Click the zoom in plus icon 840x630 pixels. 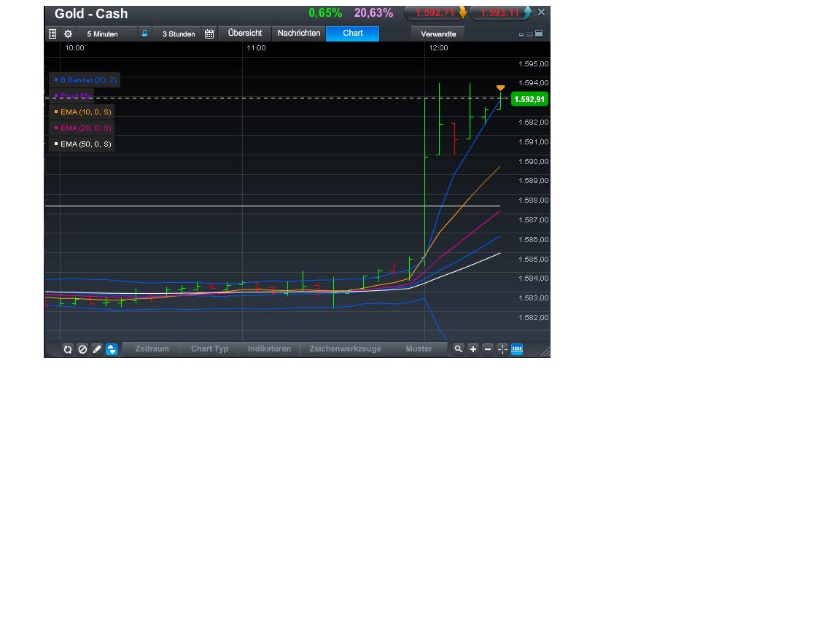coord(473,349)
